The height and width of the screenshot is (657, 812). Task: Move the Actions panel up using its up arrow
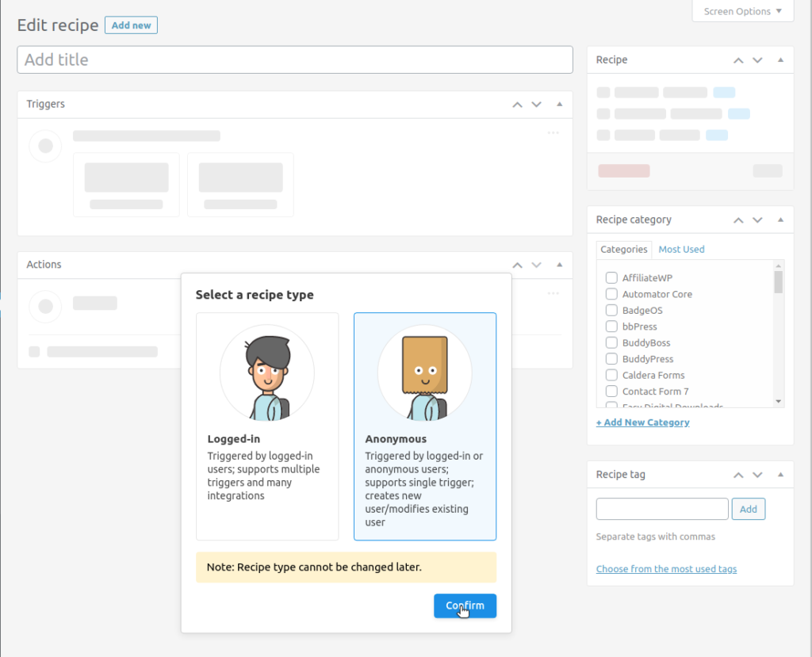click(x=517, y=264)
